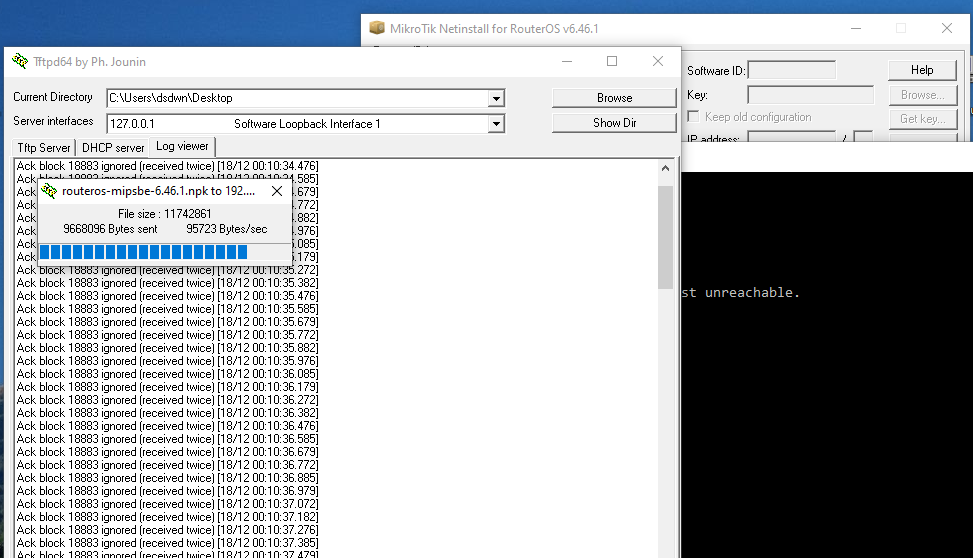Click log line ending 00:10:36.476
973x558 pixels.
point(168,426)
